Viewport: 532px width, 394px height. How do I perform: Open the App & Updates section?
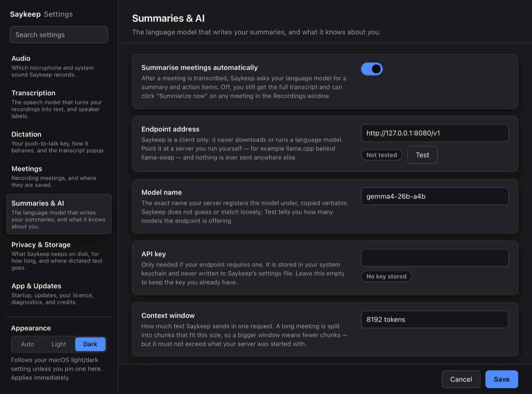(x=59, y=294)
